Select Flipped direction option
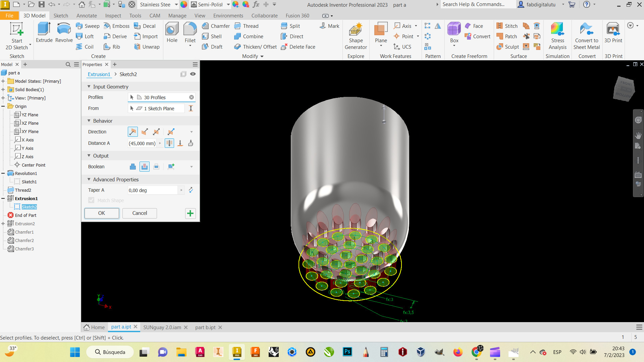This screenshot has width=644, height=362. tap(145, 132)
